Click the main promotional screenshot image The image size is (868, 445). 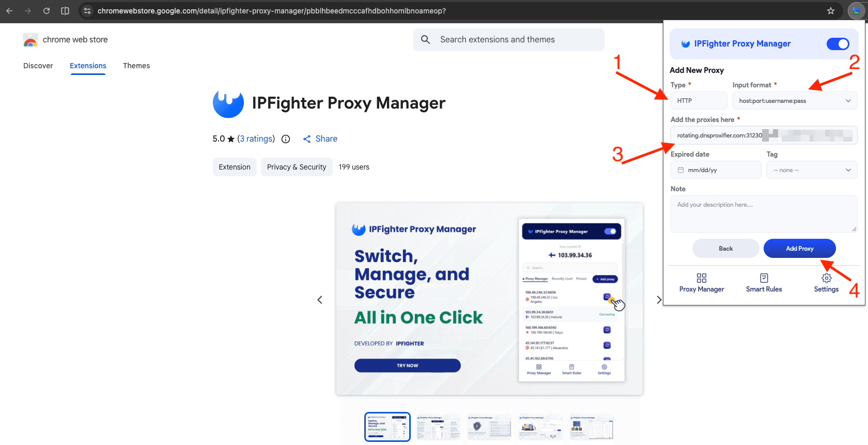coord(489,299)
